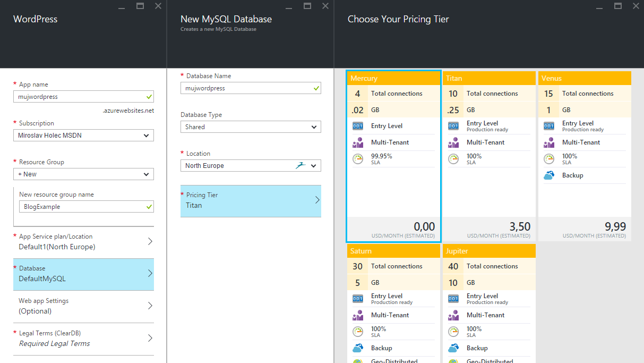Click the .azurewebsites.net domain suffix text

point(128,111)
